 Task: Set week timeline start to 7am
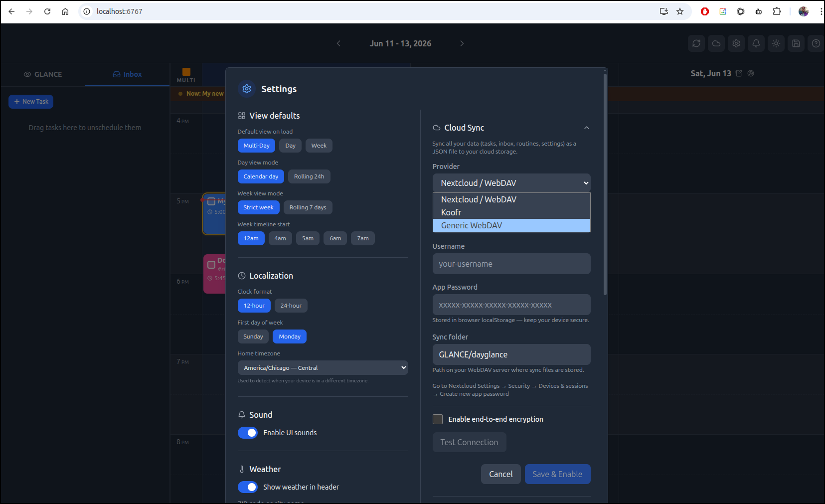(x=363, y=238)
